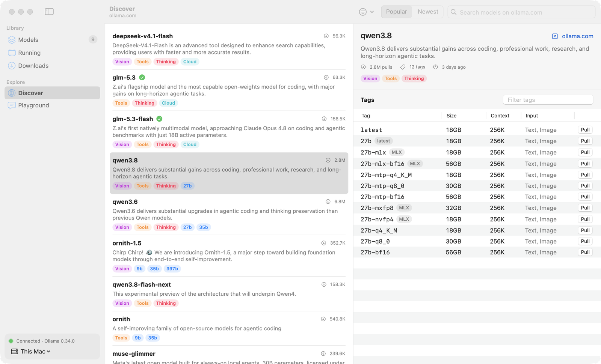Screen dimensions: 601x364
Task: Click the Connected green status indicator
Action: click(11, 341)
